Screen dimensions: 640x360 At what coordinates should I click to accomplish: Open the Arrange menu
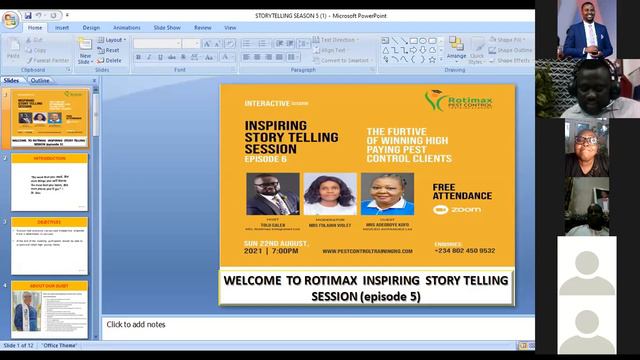456,50
